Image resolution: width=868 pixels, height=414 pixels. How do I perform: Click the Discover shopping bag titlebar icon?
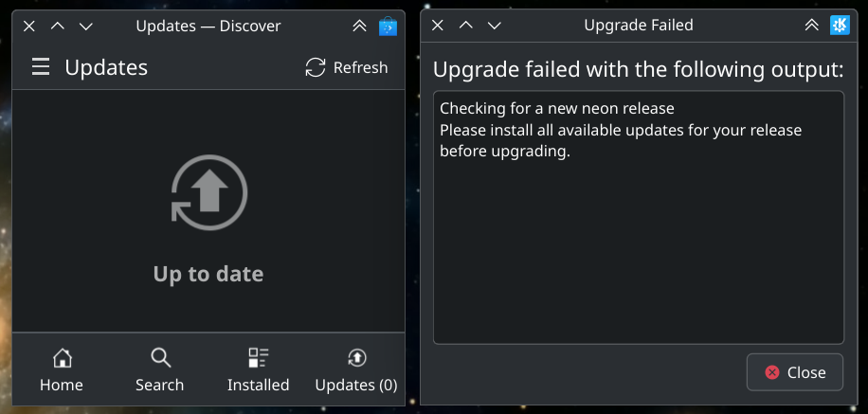(x=388, y=26)
